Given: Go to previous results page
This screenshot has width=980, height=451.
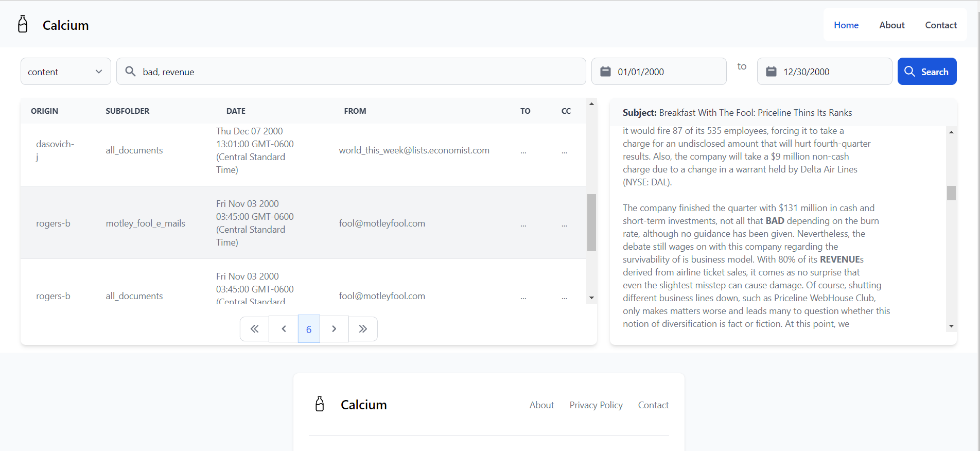Looking at the screenshot, I should pos(284,329).
